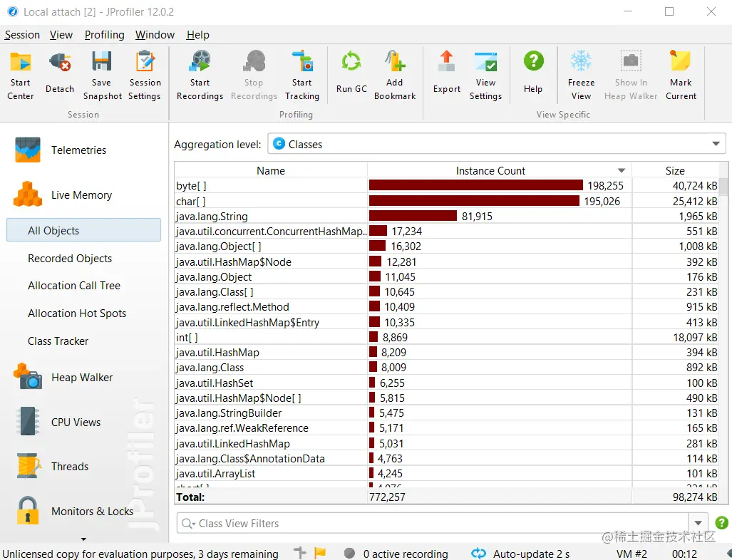Image resolution: width=732 pixels, height=560 pixels.
Task: Sort by the Size column header
Action: coord(675,170)
